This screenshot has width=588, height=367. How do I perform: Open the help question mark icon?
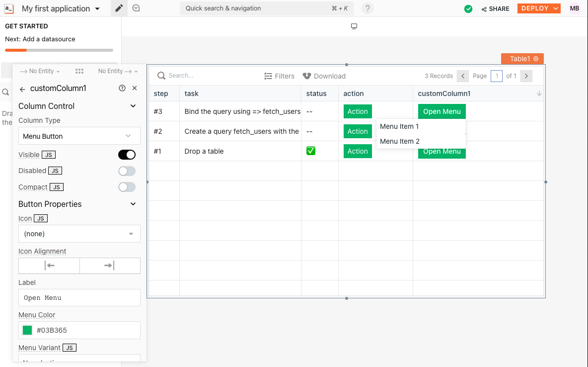[x=367, y=8]
